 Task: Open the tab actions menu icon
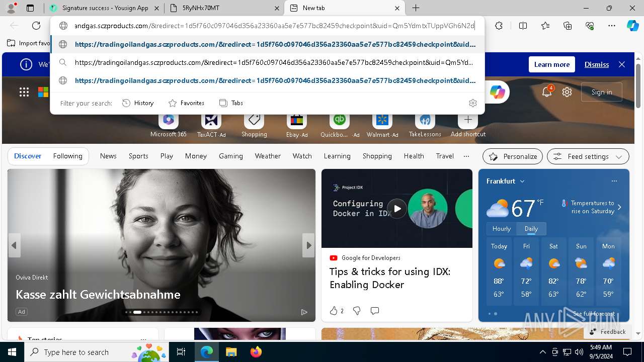pyautogui.click(x=30, y=8)
